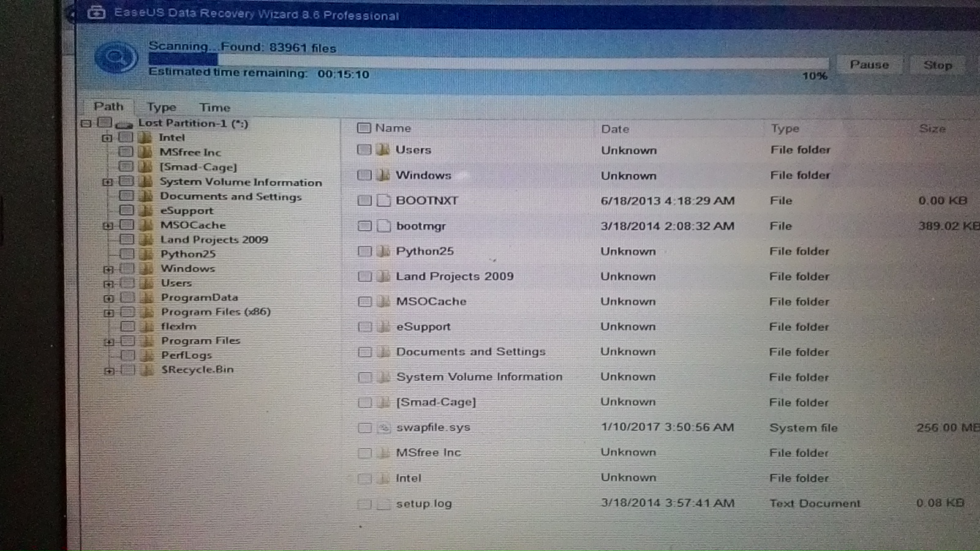Expand Program Files (x86) tree node
The width and height of the screenshot is (980, 551).
click(109, 312)
